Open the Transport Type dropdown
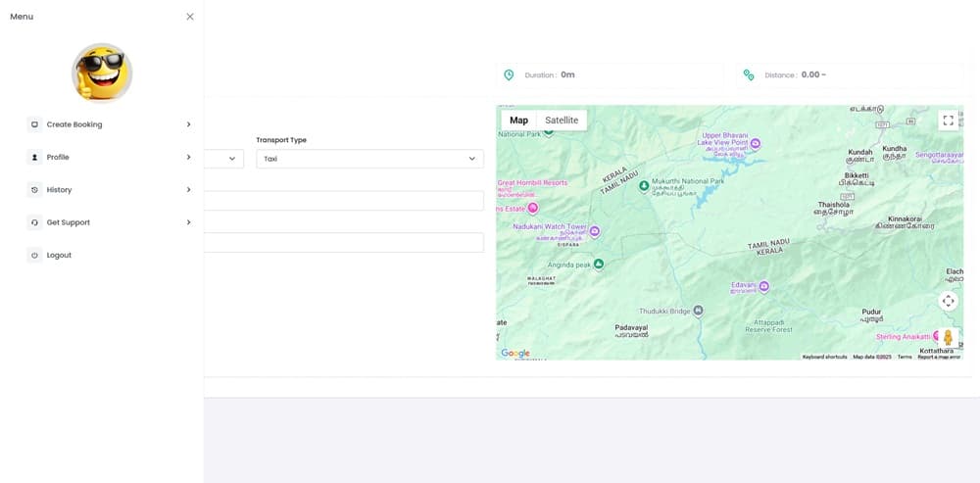 369,159
